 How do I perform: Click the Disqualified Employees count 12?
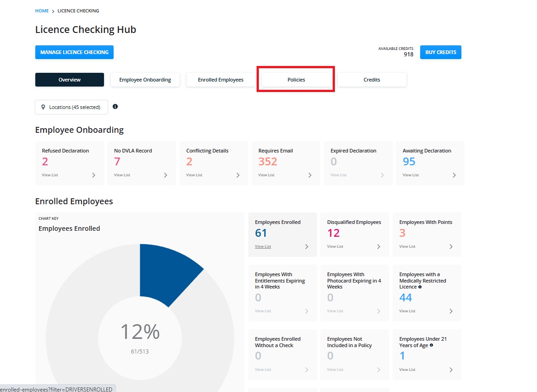click(333, 233)
